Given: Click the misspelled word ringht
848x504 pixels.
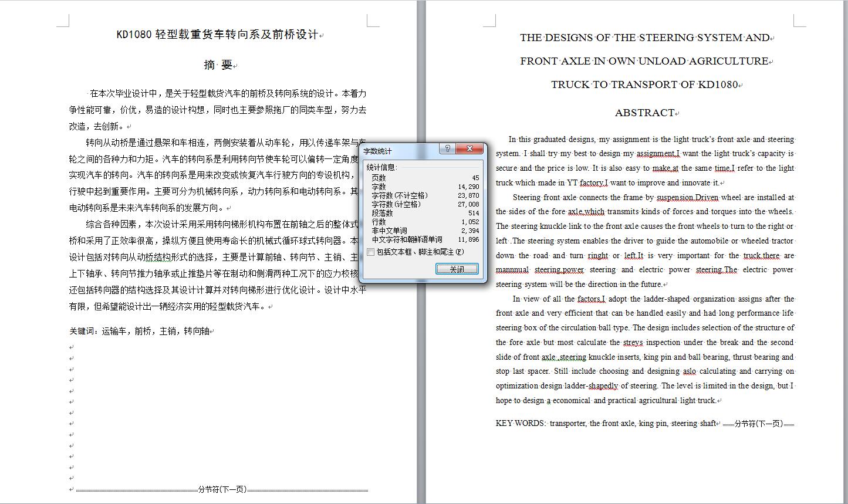Looking at the screenshot, I should click(x=598, y=255).
